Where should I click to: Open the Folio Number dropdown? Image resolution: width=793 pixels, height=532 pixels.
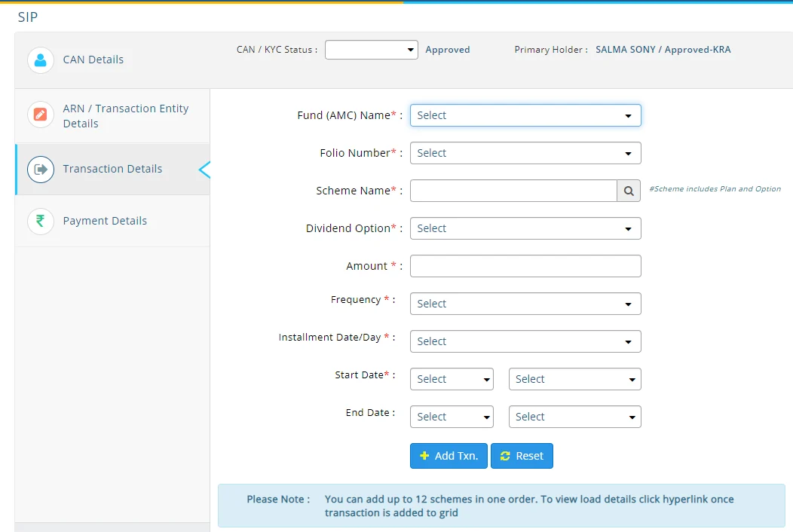[525, 153]
